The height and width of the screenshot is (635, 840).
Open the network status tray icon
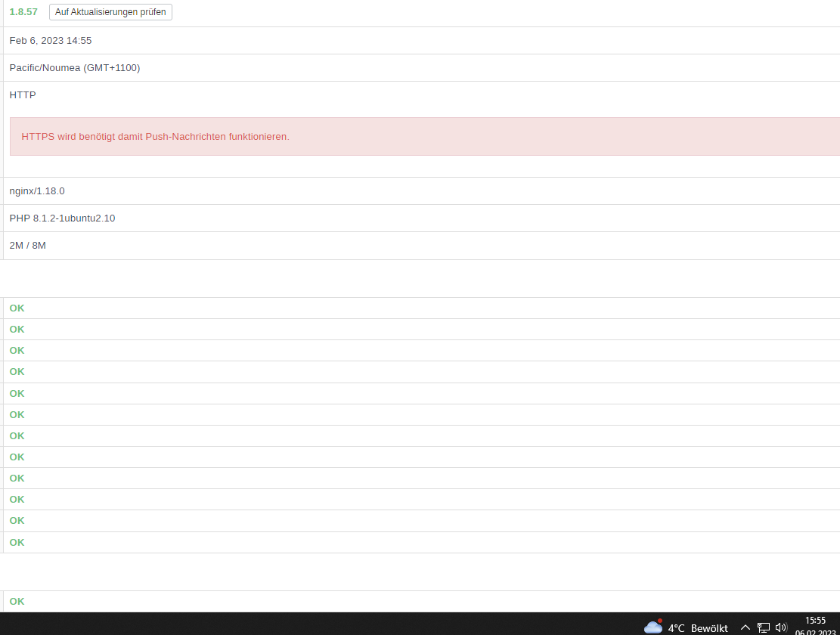[764, 627]
